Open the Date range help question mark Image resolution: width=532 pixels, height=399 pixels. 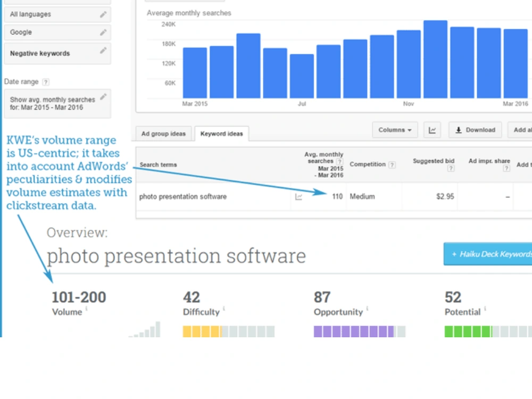coord(45,82)
